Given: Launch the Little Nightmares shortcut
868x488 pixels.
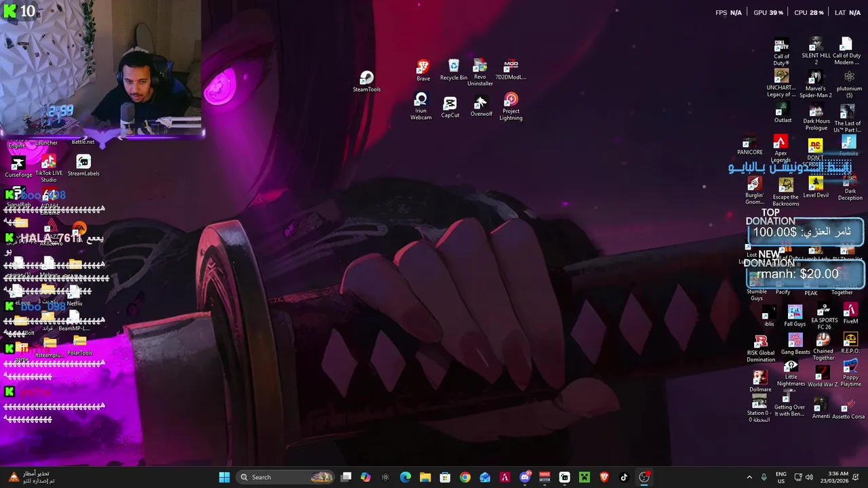Looking at the screenshot, I should 791,374.
